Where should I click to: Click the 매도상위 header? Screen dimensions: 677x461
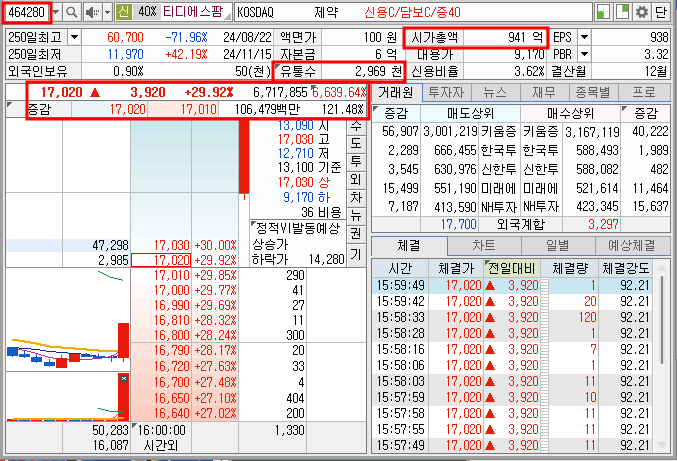point(470,114)
